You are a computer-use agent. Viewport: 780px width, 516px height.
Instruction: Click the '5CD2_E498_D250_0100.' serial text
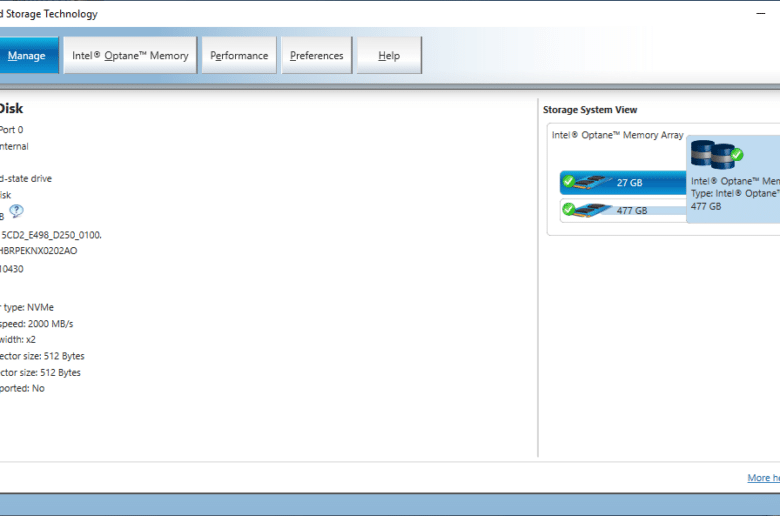51,235
